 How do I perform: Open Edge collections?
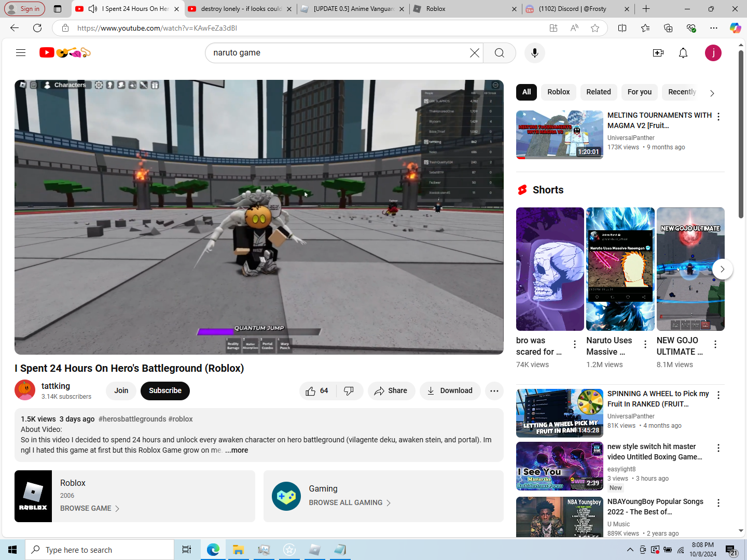pyautogui.click(x=668, y=28)
